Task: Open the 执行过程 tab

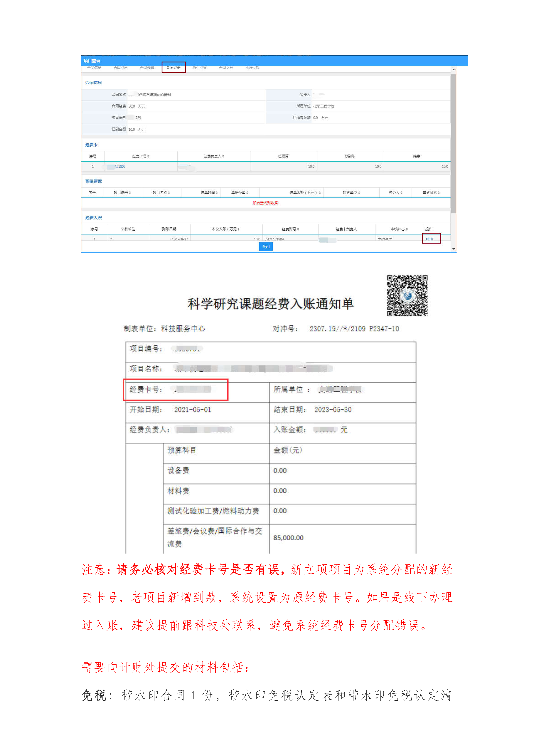Action: pos(252,68)
